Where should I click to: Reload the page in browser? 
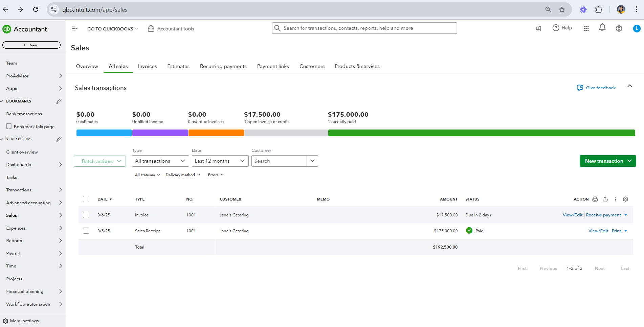click(36, 9)
